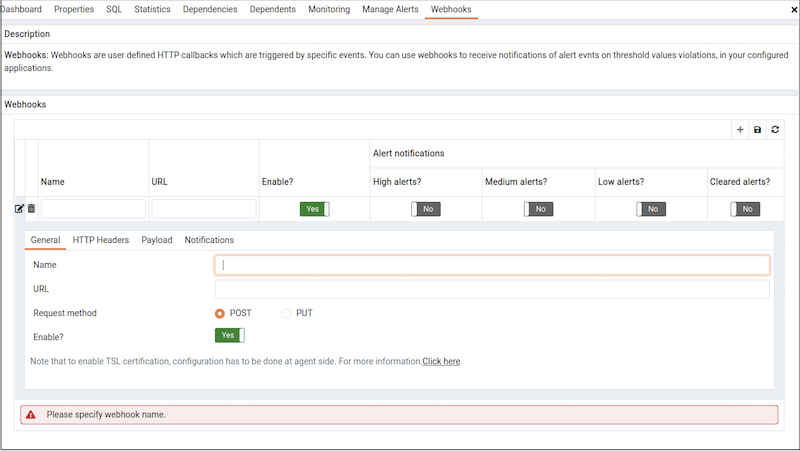Select the PUT request method
The width and height of the screenshot is (800, 451).
click(286, 313)
